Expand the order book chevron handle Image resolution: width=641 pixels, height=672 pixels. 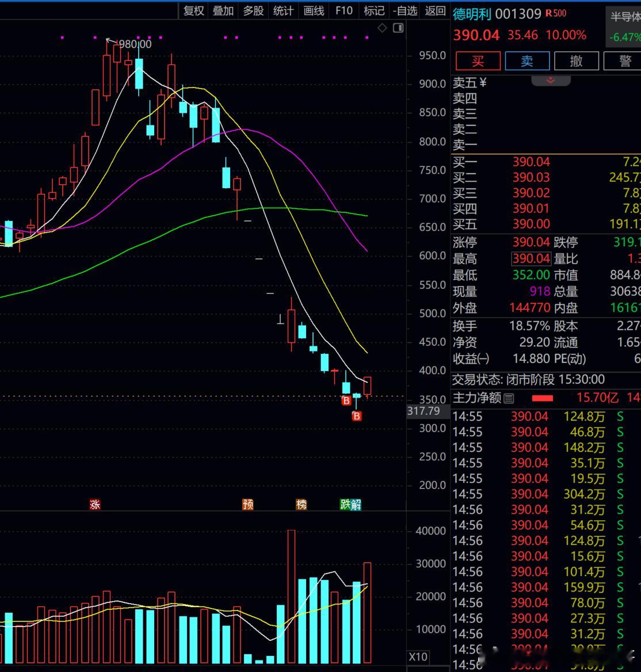coord(551,81)
